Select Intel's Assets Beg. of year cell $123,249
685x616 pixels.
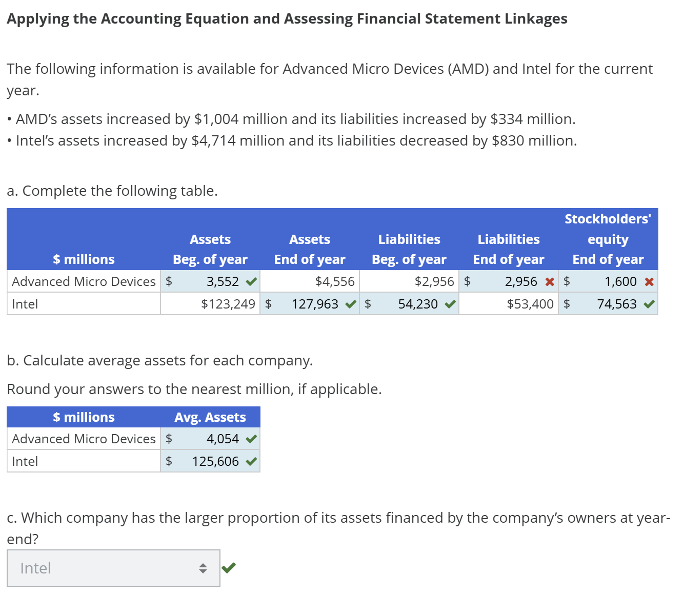point(210,303)
